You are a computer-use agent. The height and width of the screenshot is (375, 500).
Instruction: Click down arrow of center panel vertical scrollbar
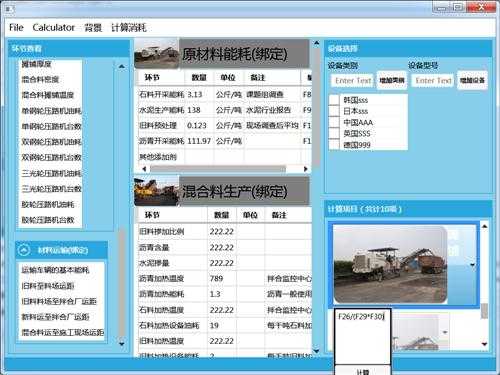316,351
